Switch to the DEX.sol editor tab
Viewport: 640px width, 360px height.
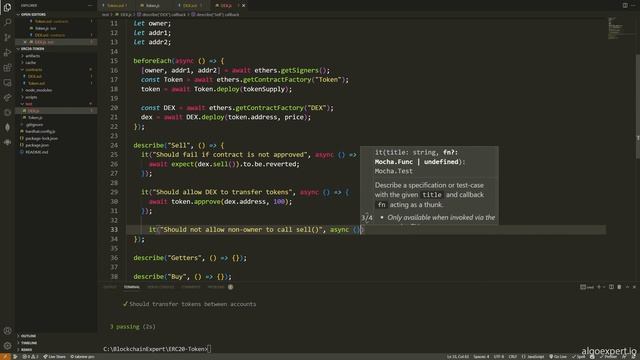(190, 6)
